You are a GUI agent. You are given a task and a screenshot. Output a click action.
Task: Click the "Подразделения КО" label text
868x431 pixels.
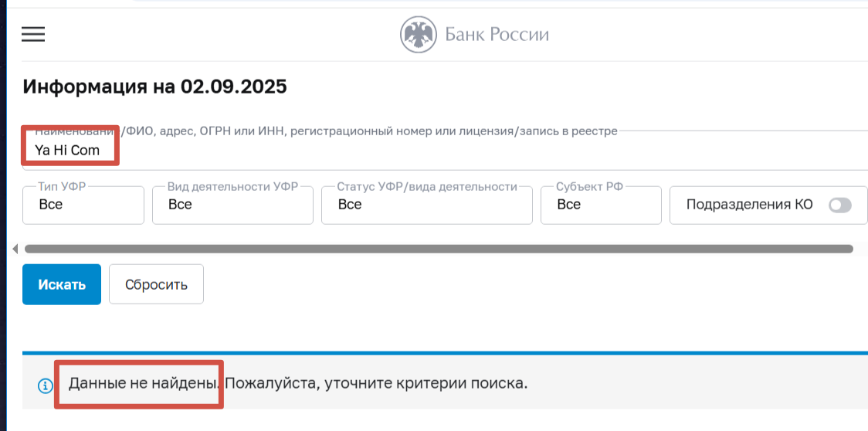749,205
